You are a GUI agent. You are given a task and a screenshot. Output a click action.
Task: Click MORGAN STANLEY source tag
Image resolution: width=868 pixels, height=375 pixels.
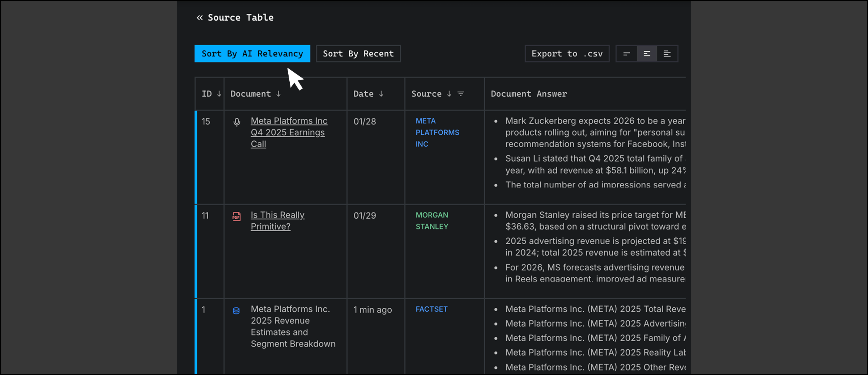[x=431, y=220]
